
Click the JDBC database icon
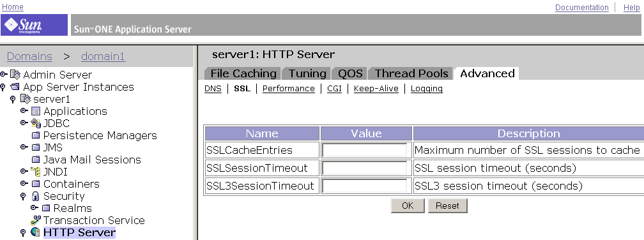click(36, 123)
